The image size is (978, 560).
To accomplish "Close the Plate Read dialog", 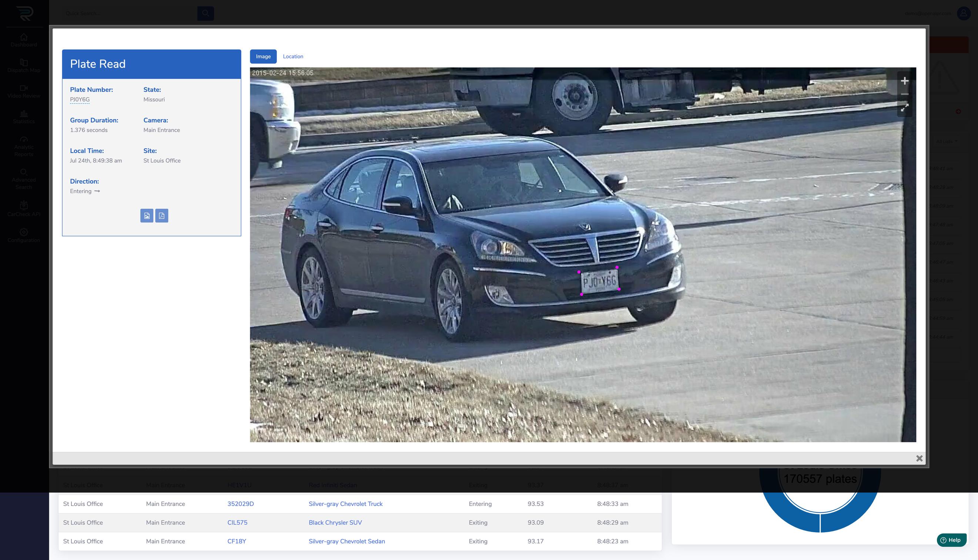I will [x=919, y=458].
